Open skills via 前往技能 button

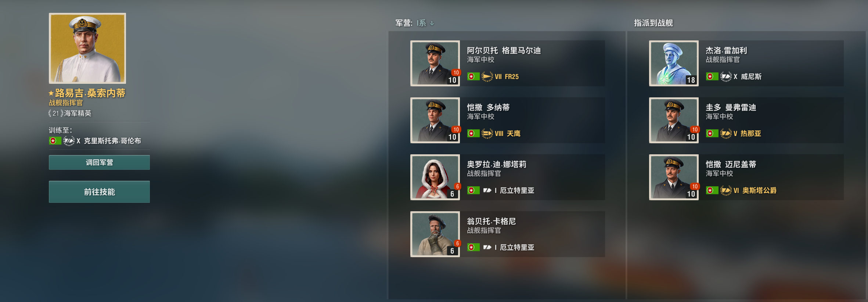click(x=99, y=192)
